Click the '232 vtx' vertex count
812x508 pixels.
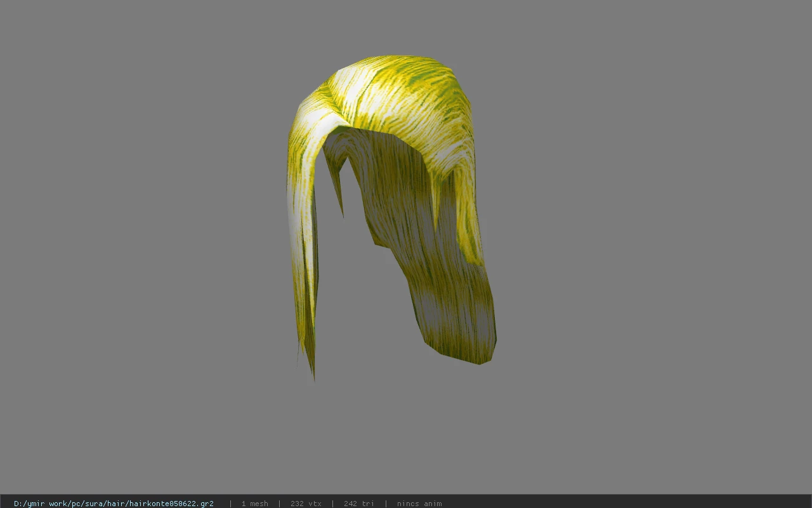(x=306, y=504)
